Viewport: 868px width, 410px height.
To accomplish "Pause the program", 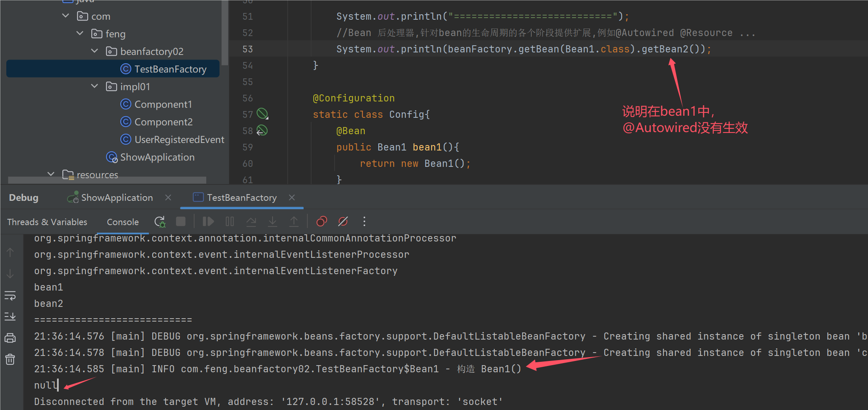I will [x=230, y=221].
